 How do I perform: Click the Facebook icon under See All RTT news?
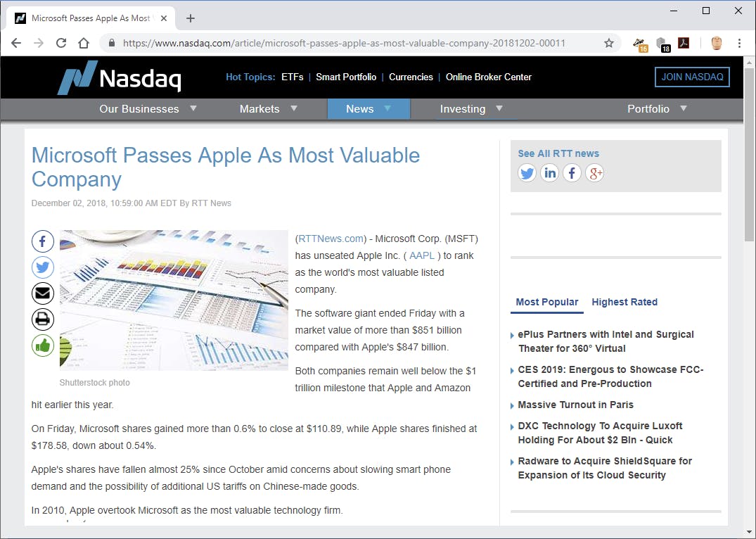coord(572,173)
